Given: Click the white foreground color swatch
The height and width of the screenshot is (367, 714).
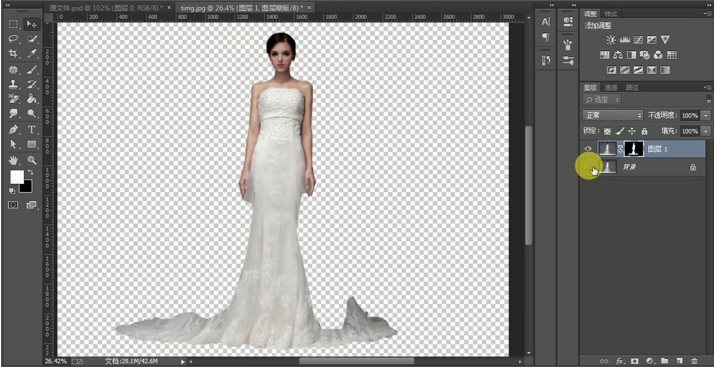Looking at the screenshot, I should (x=17, y=177).
